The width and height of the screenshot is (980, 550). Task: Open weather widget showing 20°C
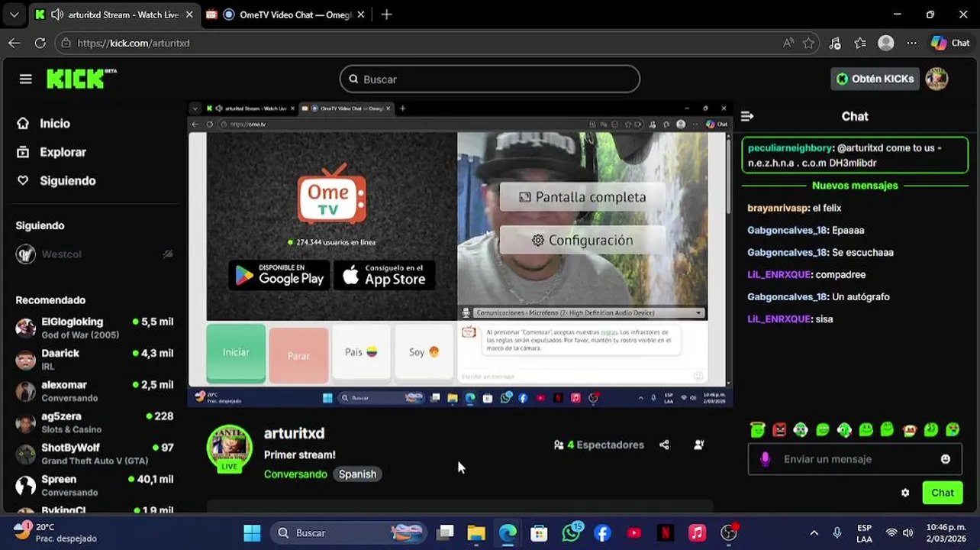click(55, 532)
